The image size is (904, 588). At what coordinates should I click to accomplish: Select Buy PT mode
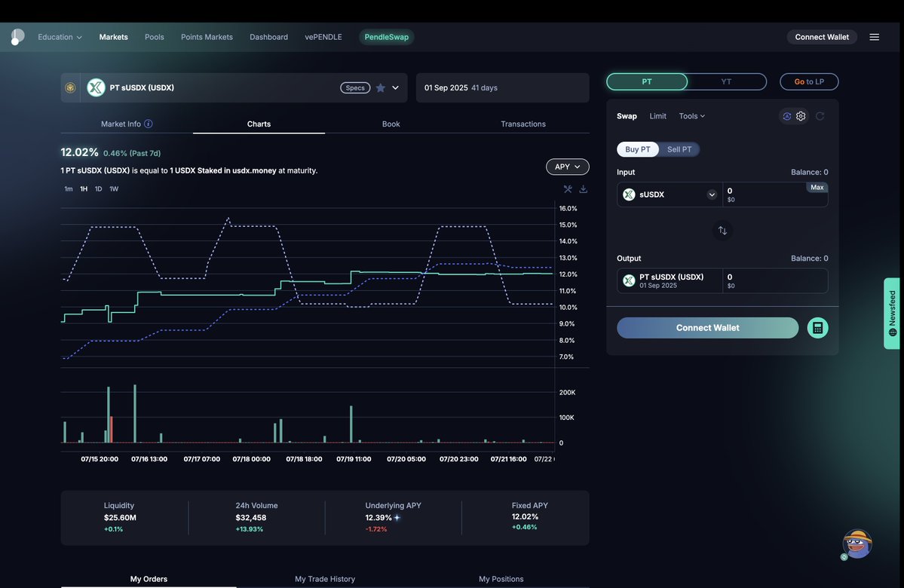coord(638,149)
